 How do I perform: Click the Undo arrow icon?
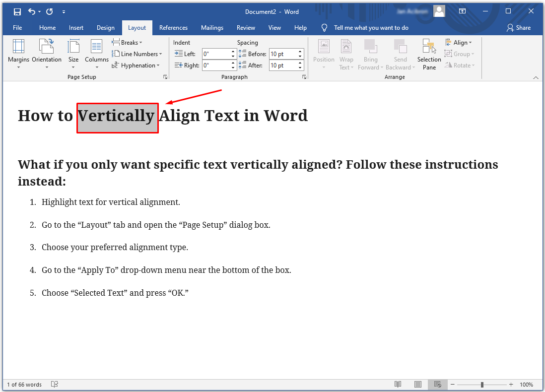tap(32, 11)
